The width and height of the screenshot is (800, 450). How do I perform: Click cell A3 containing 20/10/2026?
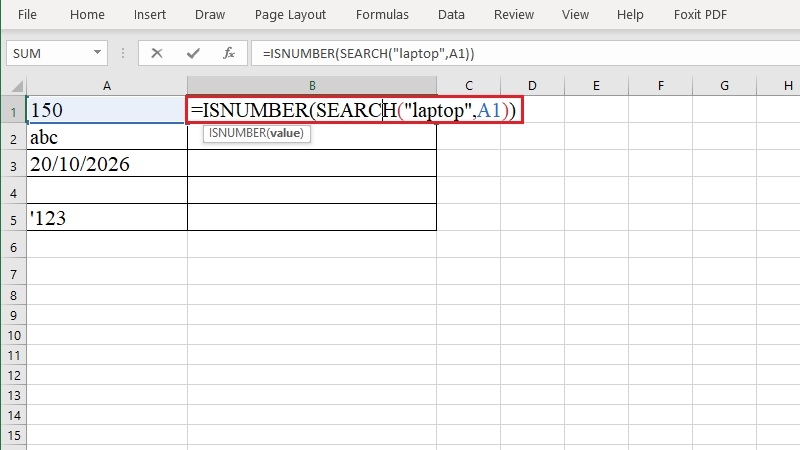[x=107, y=164]
